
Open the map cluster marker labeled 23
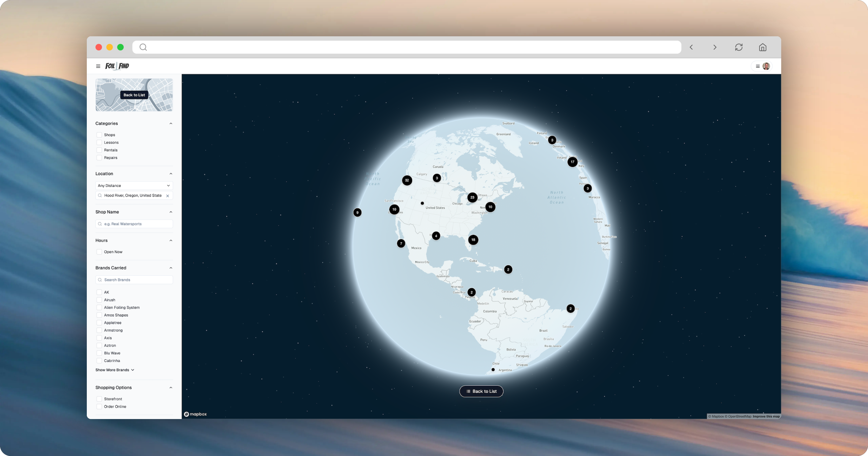472,197
